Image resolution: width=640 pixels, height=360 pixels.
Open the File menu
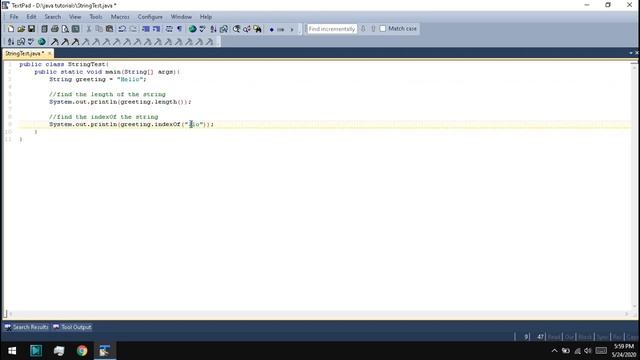click(x=14, y=17)
